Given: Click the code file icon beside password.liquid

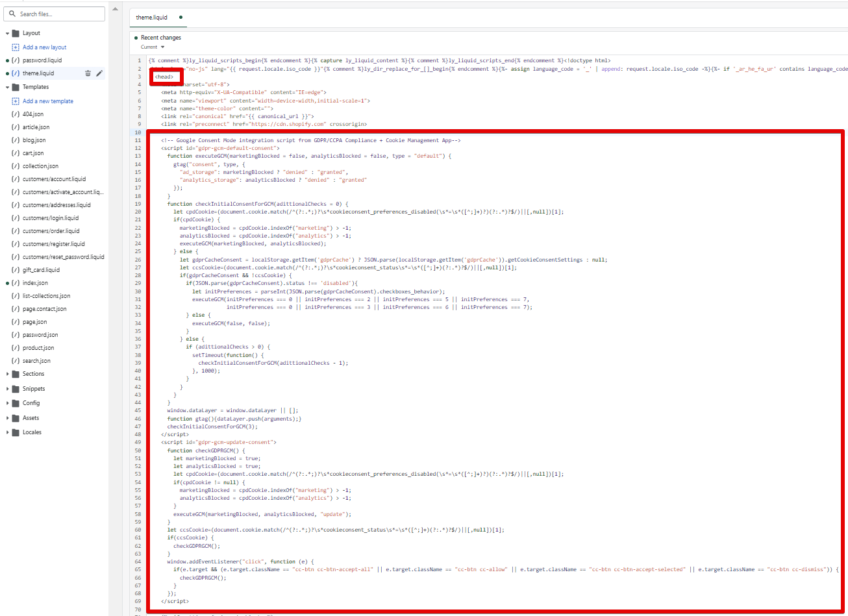Looking at the screenshot, I should click(16, 60).
